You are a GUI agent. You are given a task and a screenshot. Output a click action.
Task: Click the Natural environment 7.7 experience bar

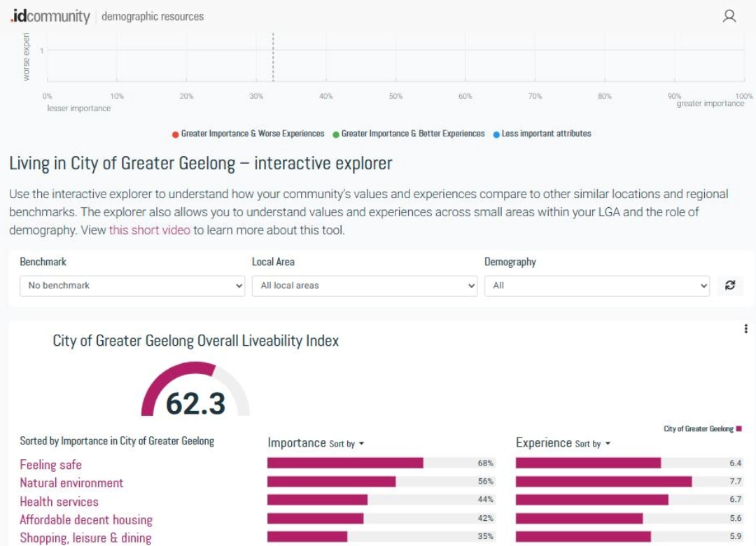[x=603, y=482]
